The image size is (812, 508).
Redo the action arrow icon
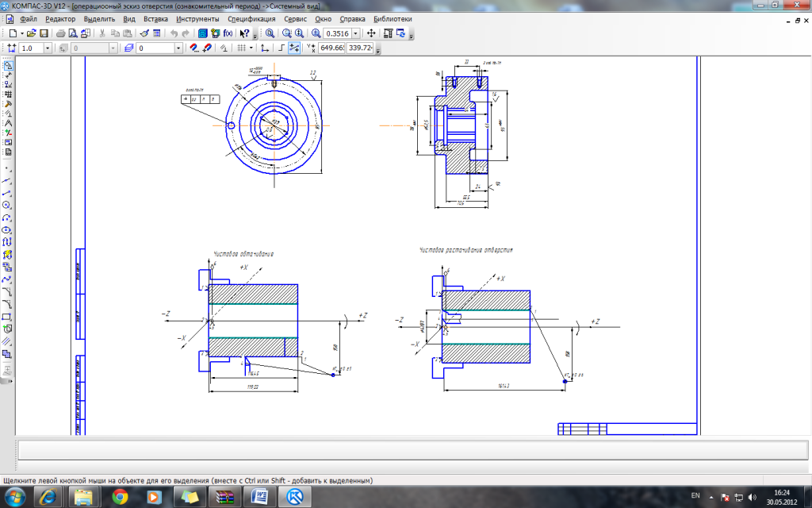pos(186,33)
